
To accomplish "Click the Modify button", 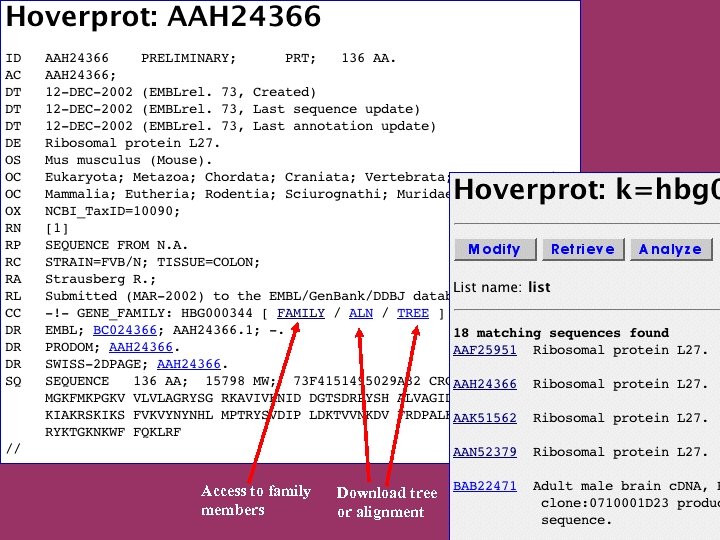I will (x=495, y=249).
